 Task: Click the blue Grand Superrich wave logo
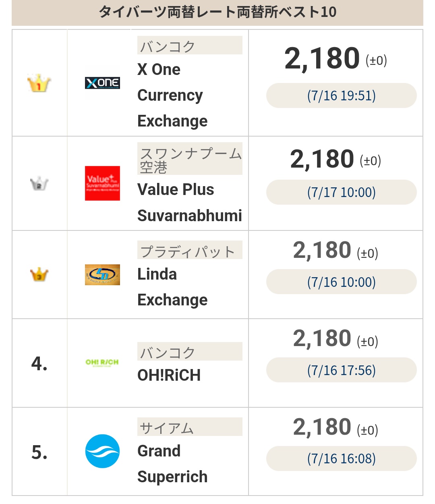[x=102, y=451]
